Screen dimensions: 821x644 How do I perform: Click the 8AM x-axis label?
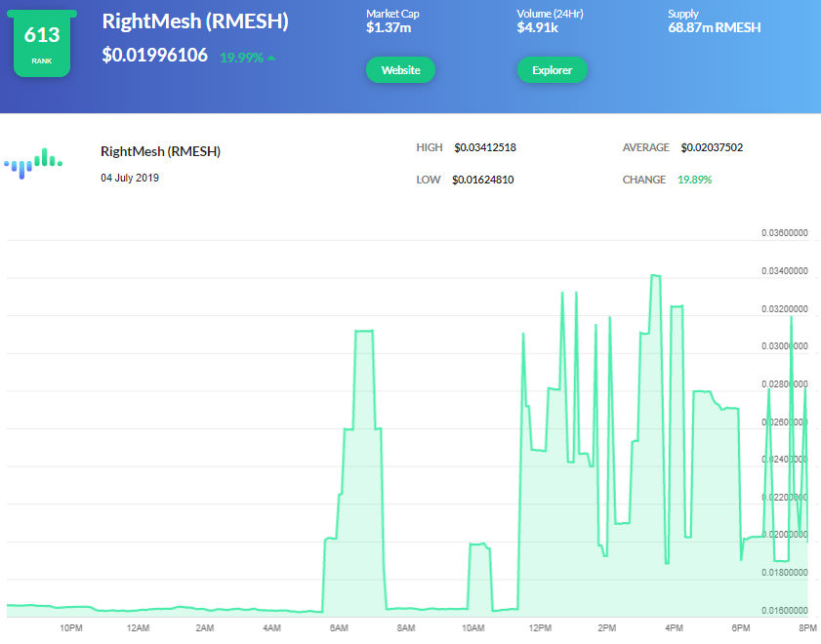coord(406,627)
